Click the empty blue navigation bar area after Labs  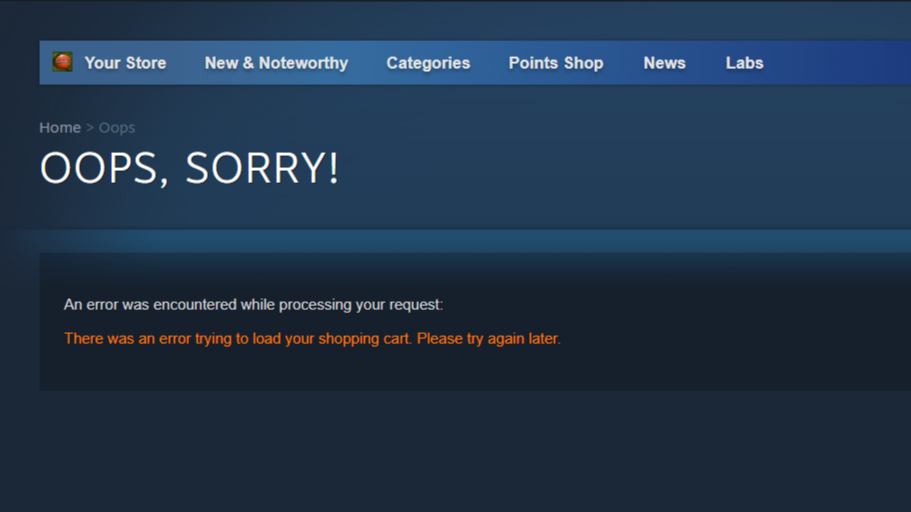pyautogui.click(x=837, y=63)
